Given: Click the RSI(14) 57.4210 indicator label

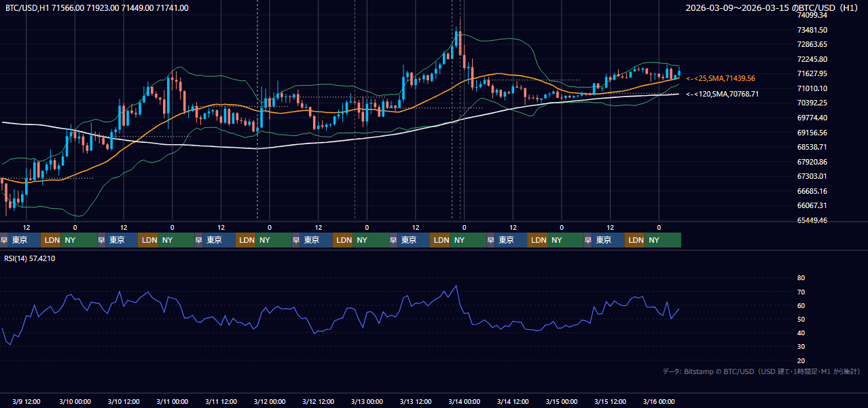Looking at the screenshot, I should pos(31,258).
